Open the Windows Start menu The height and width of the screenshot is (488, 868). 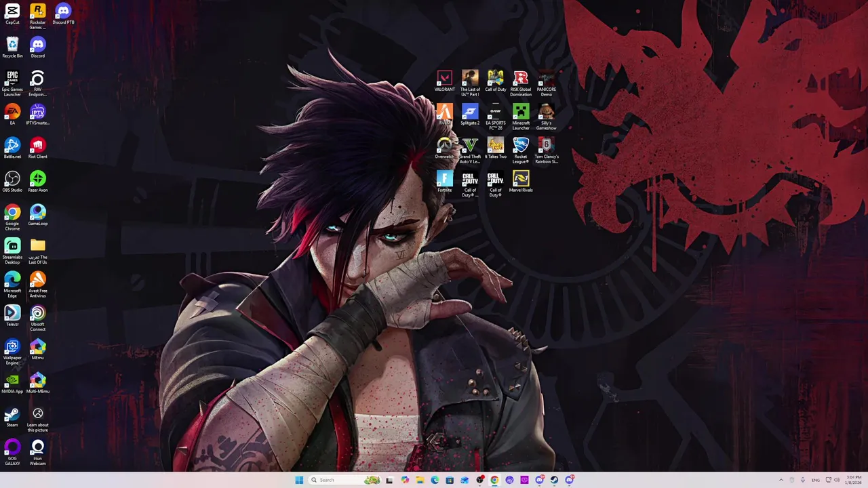[x=299, y=480]
